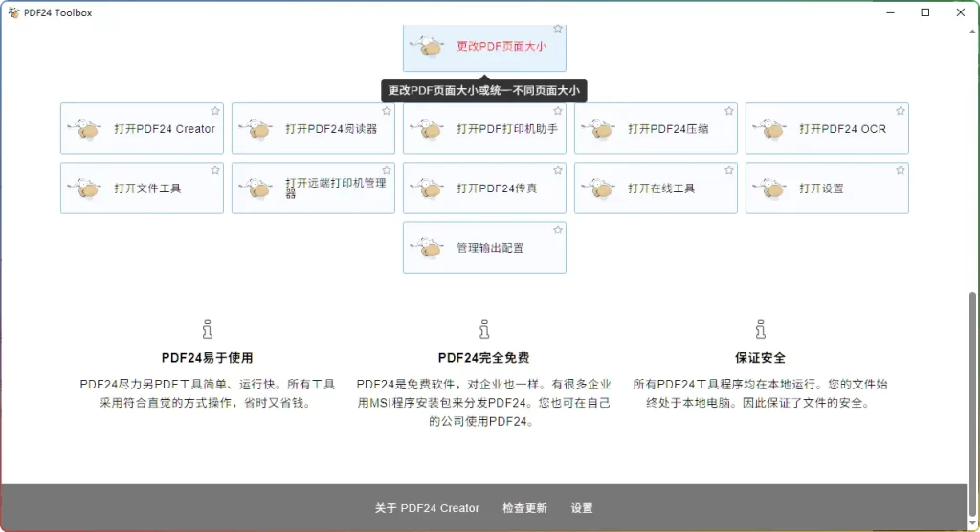Star the 打开在线工具 tile
This screenshot has height=532, width=980.
pyautogui.click(x=728, y=170)
